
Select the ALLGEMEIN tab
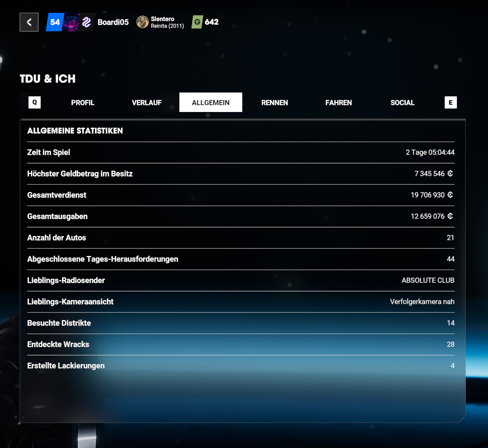(x=211, y=102)
